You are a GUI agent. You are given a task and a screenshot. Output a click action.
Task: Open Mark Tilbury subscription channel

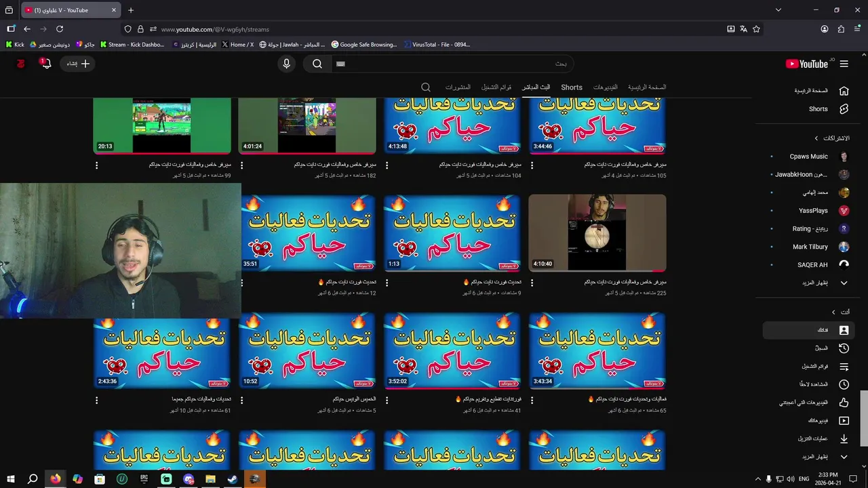click(x=810, y=247)
